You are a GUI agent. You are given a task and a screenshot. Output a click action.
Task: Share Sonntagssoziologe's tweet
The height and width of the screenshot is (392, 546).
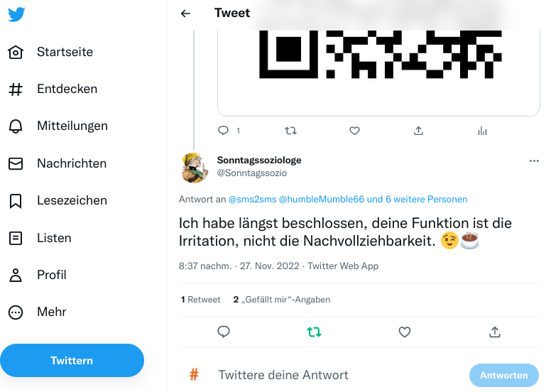coord(495,332)
